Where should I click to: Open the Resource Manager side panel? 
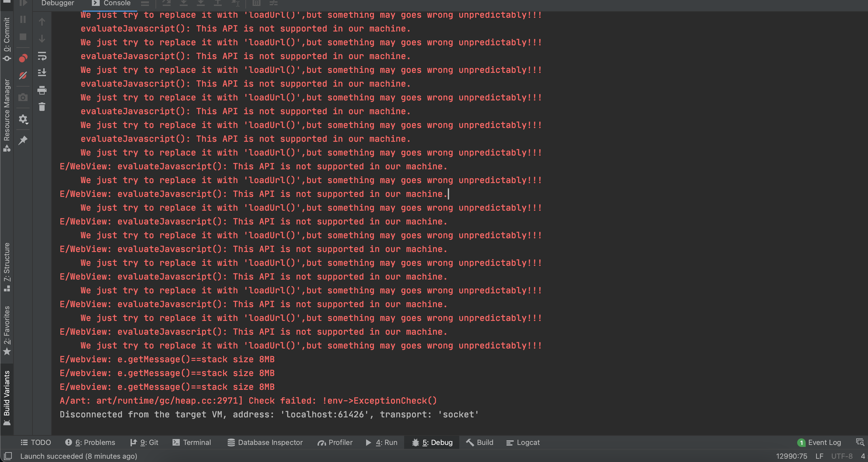tap(7, 115)
